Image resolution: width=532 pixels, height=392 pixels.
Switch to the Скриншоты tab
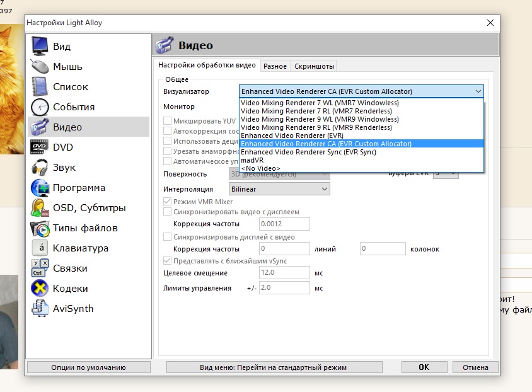pos(314,66)
